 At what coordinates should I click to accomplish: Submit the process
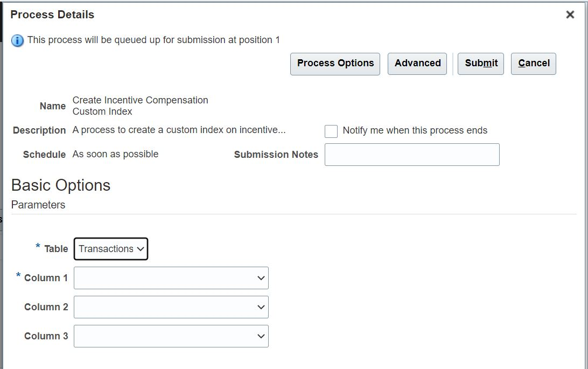[481, 64]
